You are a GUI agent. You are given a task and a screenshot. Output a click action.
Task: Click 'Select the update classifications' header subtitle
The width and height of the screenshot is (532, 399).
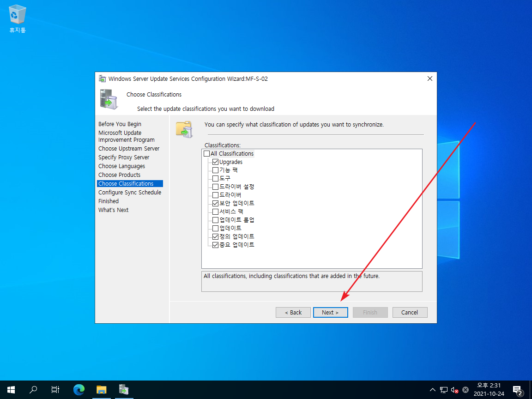[206, 109]
